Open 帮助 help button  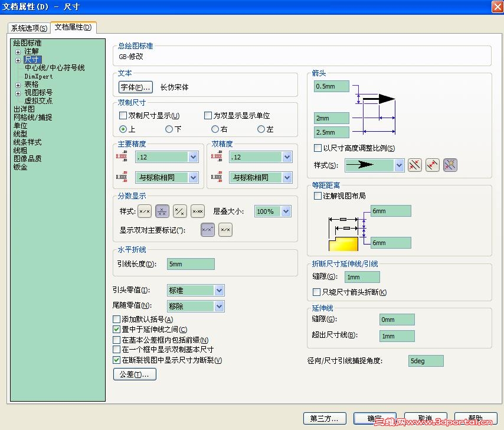[476, 418]
